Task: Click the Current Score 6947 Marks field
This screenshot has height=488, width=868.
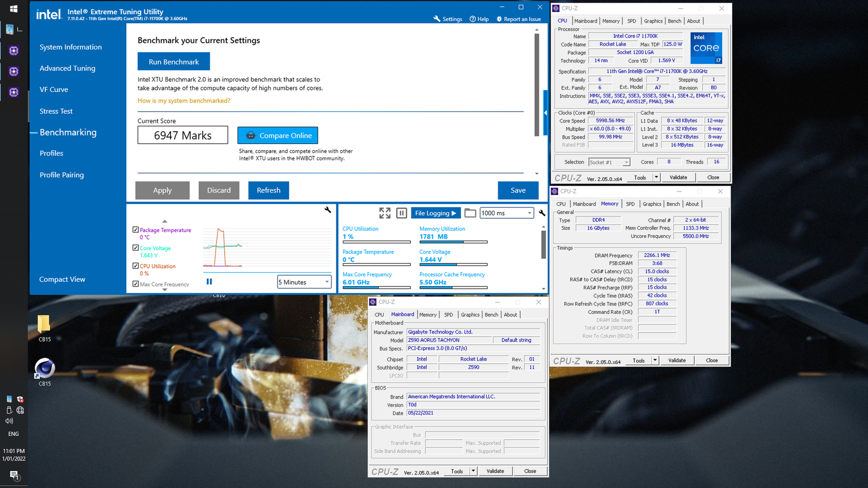Action: click(x=183, y=135)
